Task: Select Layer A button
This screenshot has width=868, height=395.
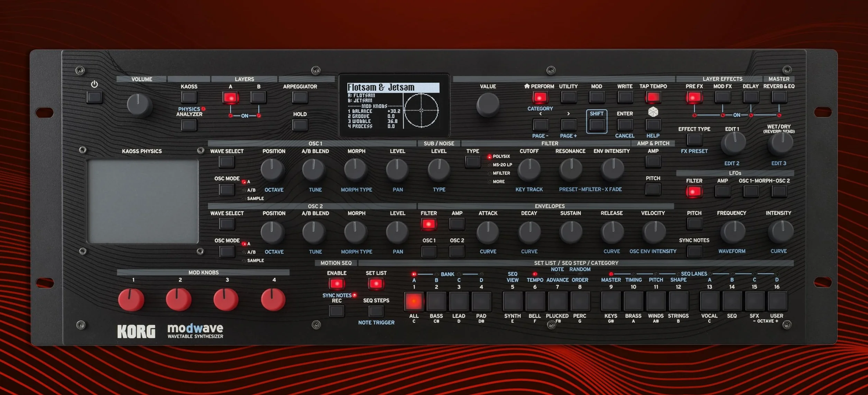Action: pyautogui.click(x=230, y=98)
